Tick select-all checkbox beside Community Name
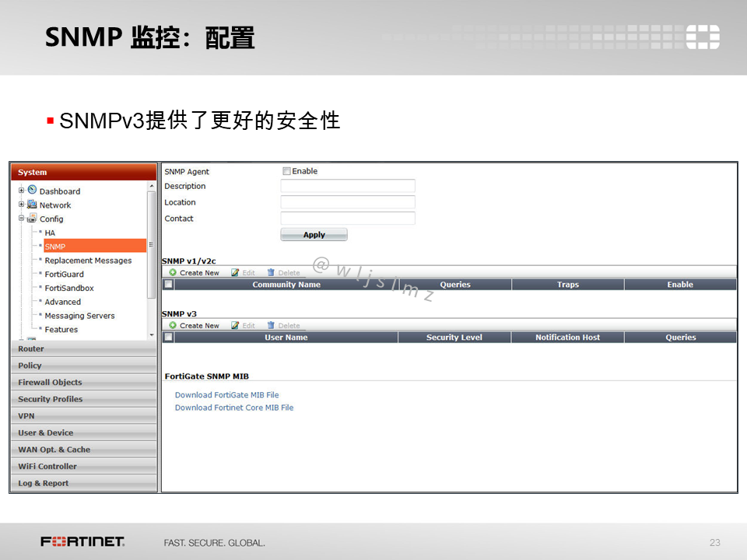Viewport: 747px width, 560px height. 168,285
